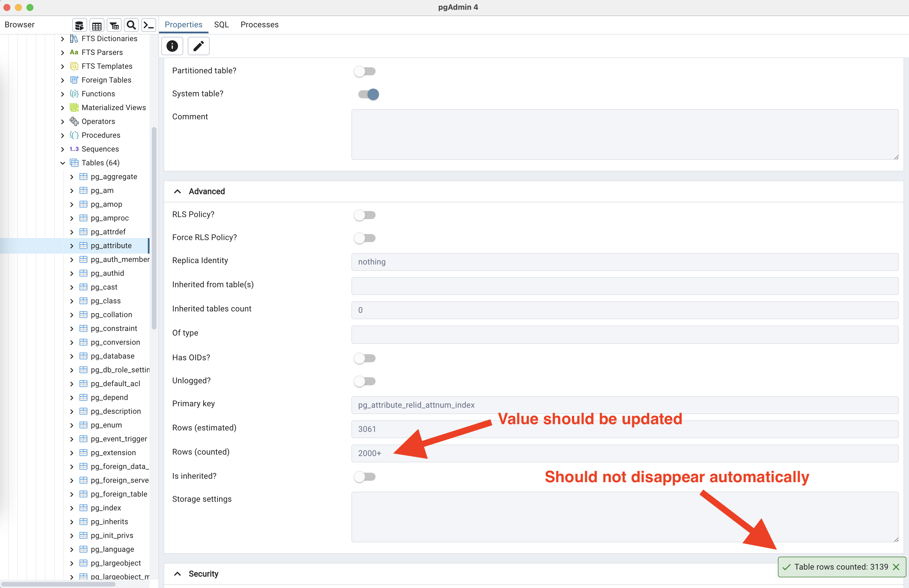This screenshot has height=588, width=909.
Task: Expand the pg_attribute tree item
Action: click(x=71, y=246)
